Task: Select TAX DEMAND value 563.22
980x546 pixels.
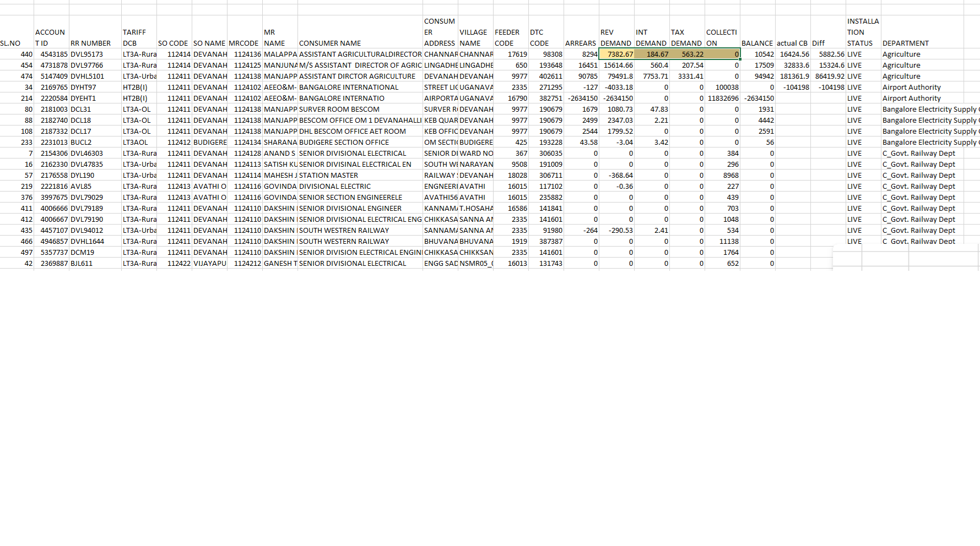Action: click(x=687, y=54)
